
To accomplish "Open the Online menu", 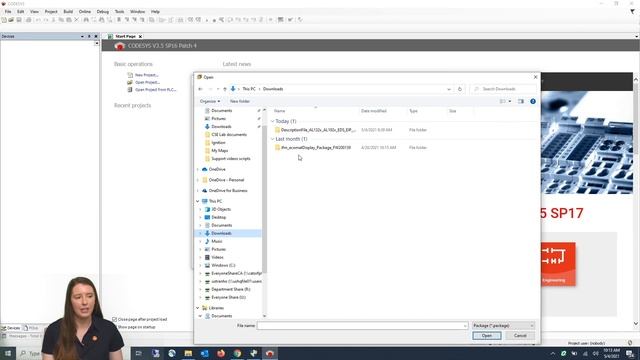I will pos(85,11).
